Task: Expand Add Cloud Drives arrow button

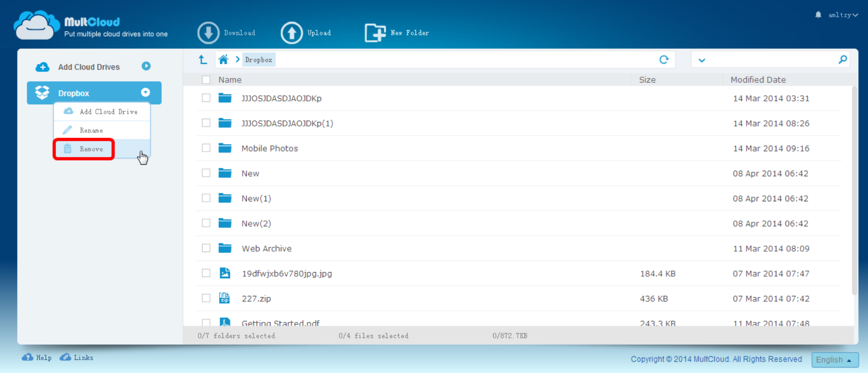Action: [x=146, y=66]
